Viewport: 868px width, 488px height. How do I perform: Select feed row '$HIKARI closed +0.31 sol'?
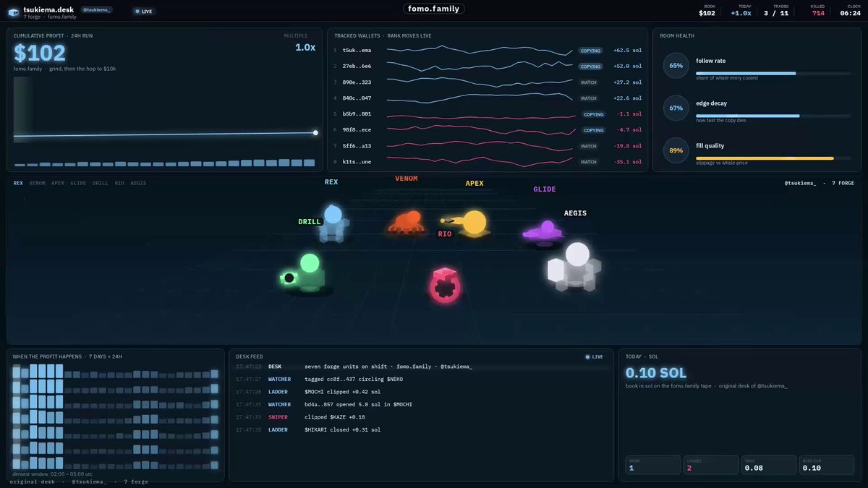421,429
